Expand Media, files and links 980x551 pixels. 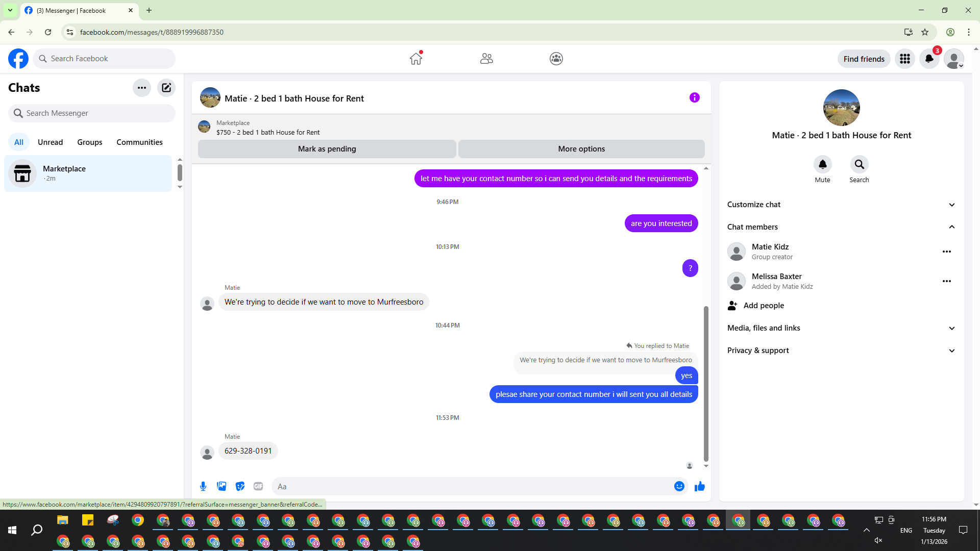[841, 328]
